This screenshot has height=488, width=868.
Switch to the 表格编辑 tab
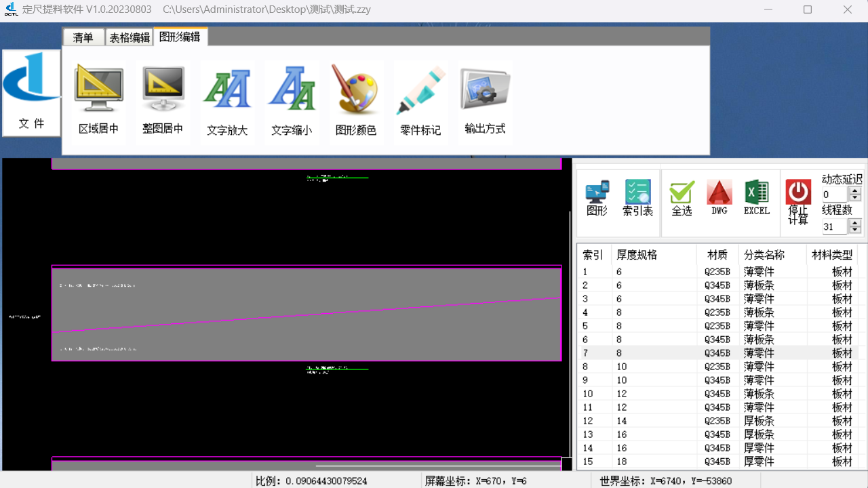[x=129, y=37]
